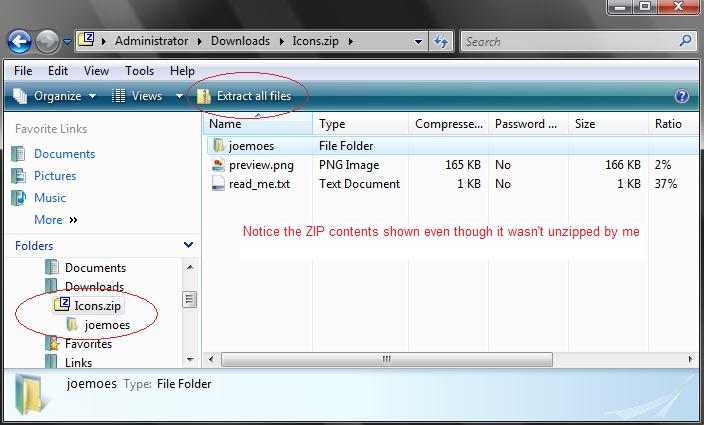Sort by the Password column header

point(528,124)
